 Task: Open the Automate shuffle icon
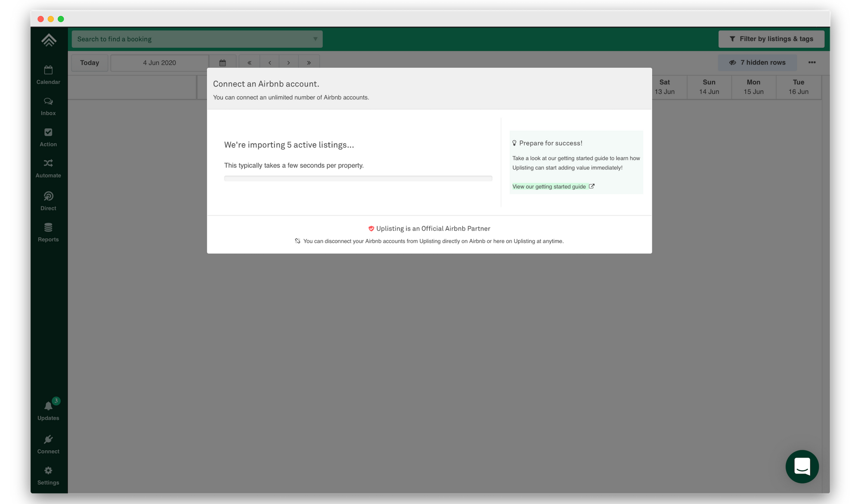pos(48,168)
